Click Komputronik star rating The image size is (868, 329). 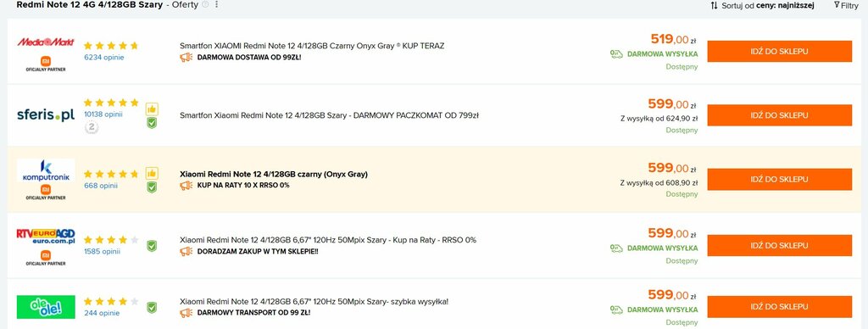click(111, 174)
